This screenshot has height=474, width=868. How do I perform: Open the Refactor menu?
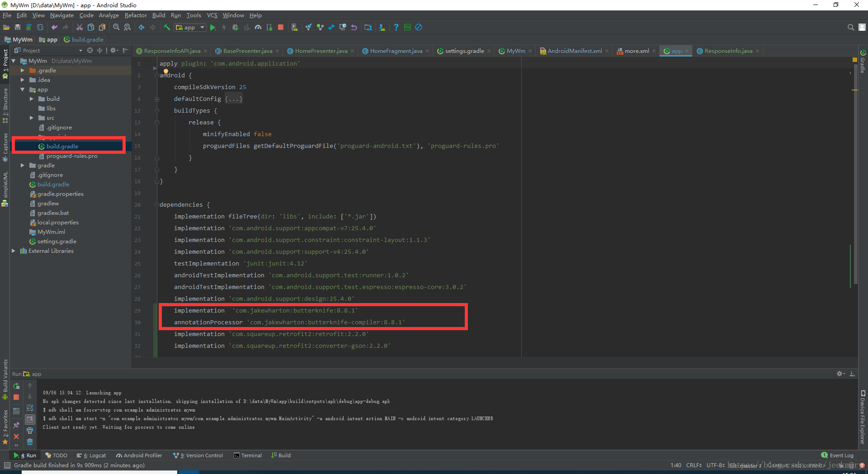point(136,15)
